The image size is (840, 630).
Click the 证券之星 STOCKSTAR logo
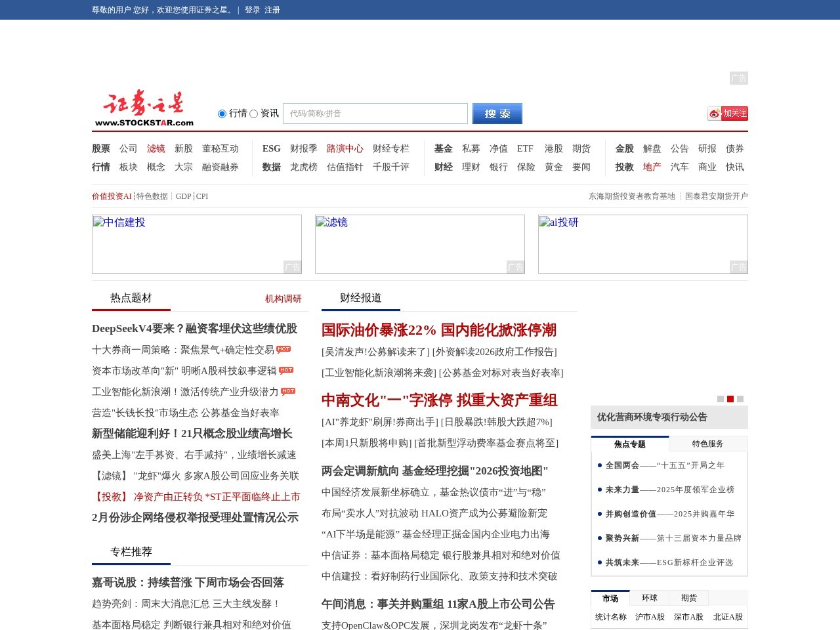(144, 106)
